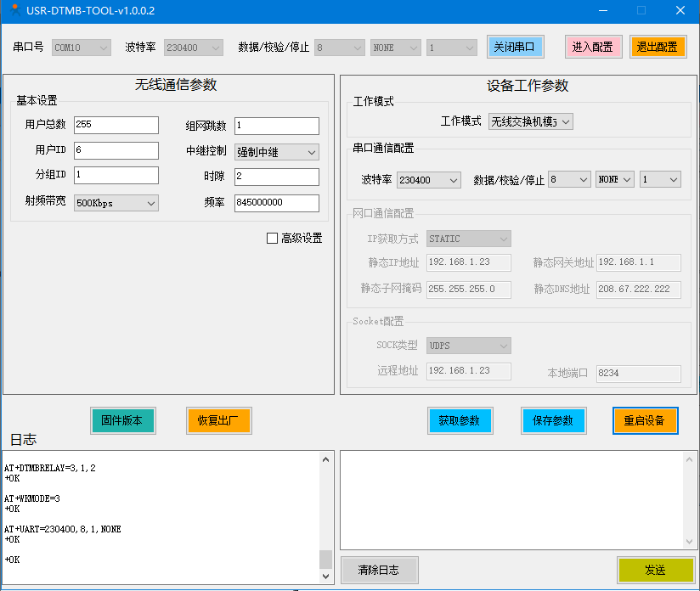Click the 频率 input field
Image resolution: width=700 pixels, height=591 pixels.
[x=276, y=203]
